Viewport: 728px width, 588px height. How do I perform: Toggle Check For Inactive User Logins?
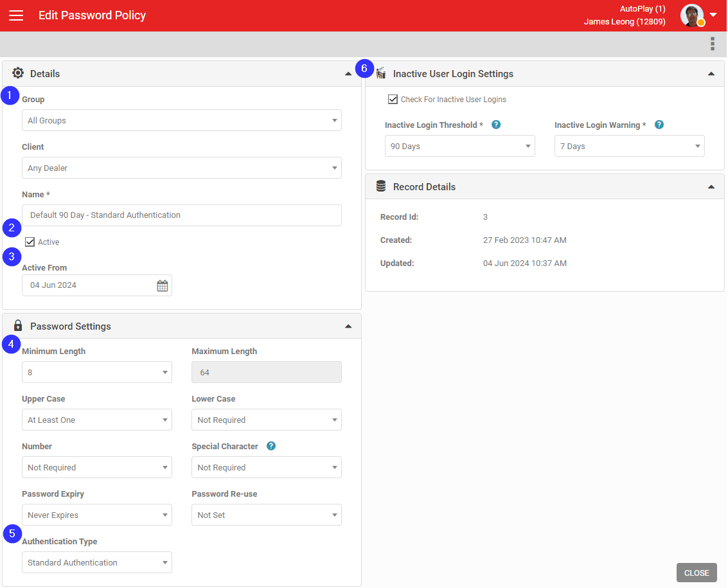(393, 100)
